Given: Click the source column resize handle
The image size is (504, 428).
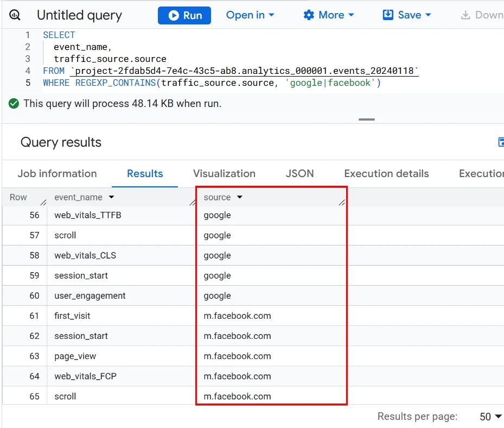Looking at the screenshot, I should [x=342, y=203].
